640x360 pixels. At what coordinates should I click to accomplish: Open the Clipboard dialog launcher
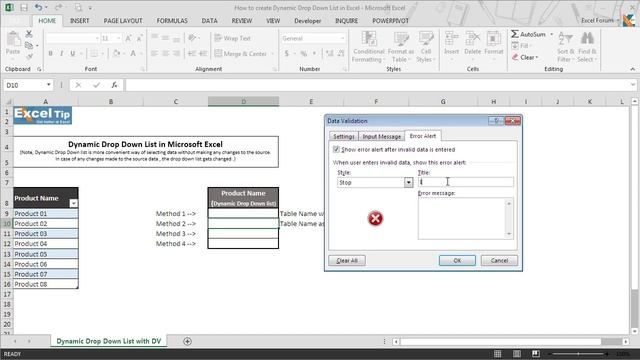pyautogui.click(x=39, y=69)
